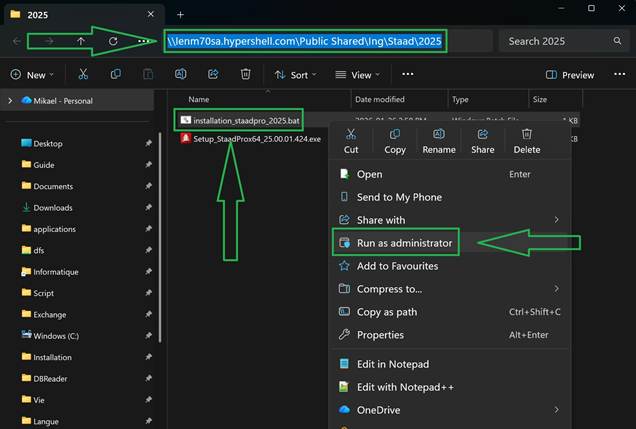The width and height of the screenshot is (636, 429).
Task: Choose Add to Favourites
Action: pyautogui.click(x=449, y=266)
